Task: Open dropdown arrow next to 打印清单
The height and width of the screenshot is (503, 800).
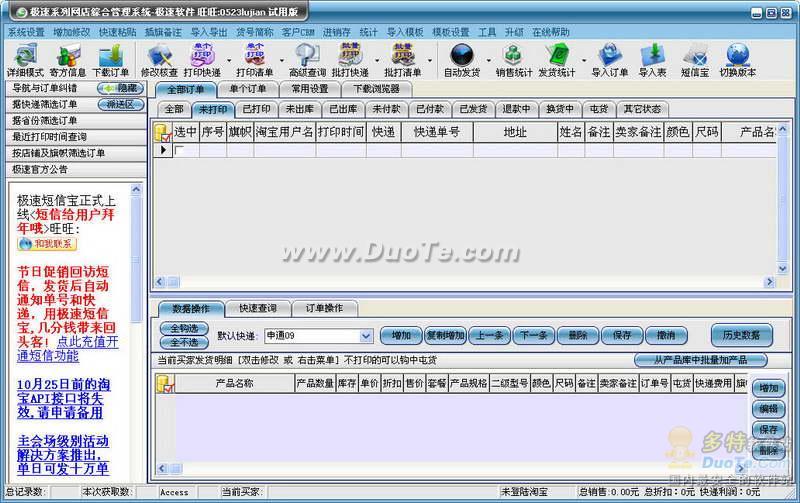Action: pos(281,61)
